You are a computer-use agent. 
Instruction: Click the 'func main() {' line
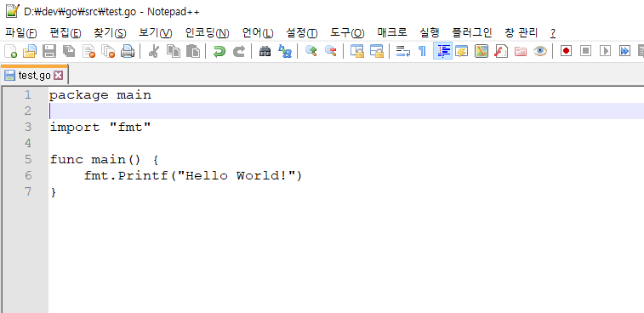click(x=104, y=159)
